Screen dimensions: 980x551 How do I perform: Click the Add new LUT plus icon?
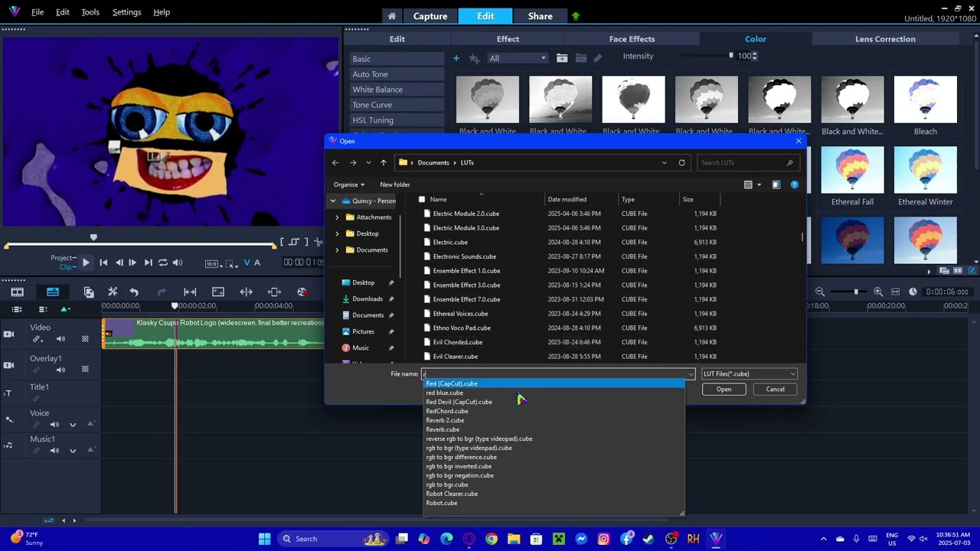pyautogui.click(x=456, y=58)
